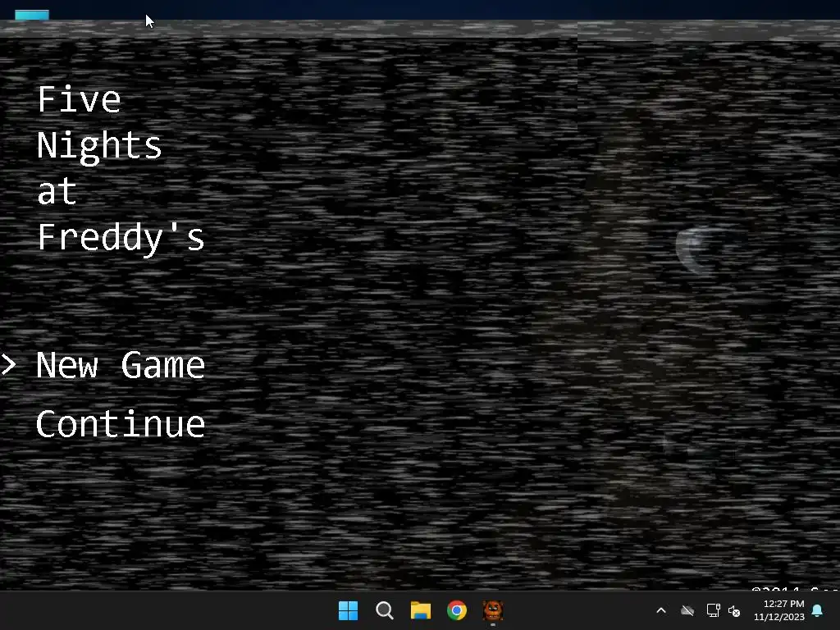Launch File Explorer from the taskbar
The height and width of the screenshot is (630, 840).
tap(421, 610)
